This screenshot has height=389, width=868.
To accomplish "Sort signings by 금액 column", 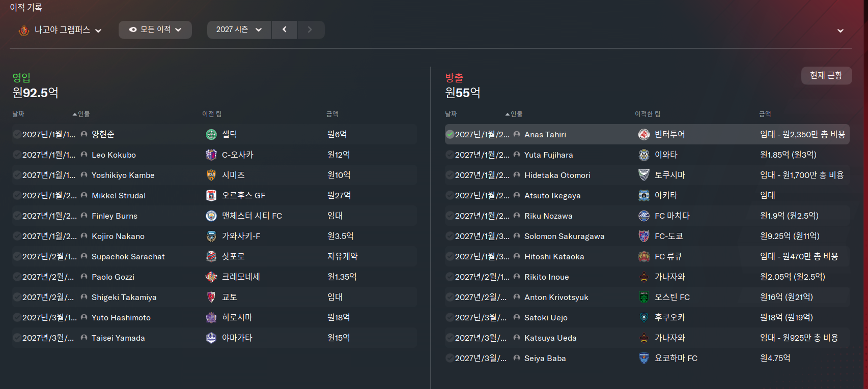I will coord(332,114).
